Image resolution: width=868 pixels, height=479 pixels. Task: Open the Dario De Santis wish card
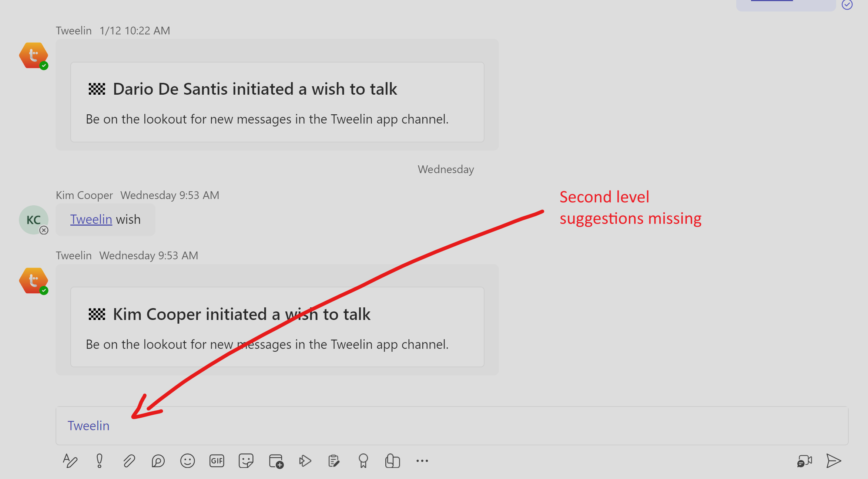(277, 102)
